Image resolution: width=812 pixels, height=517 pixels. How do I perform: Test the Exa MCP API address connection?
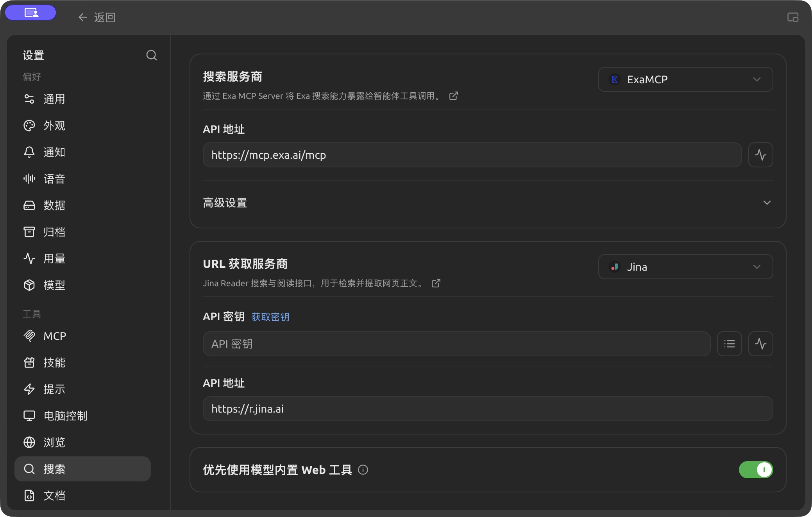[760, 155]
